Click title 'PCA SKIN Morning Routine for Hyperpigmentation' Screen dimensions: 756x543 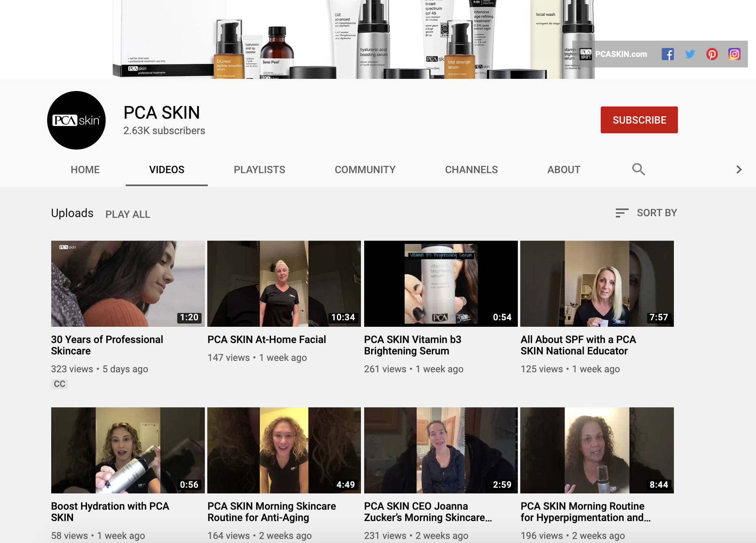pyautogui.click(x=586, y=512)
